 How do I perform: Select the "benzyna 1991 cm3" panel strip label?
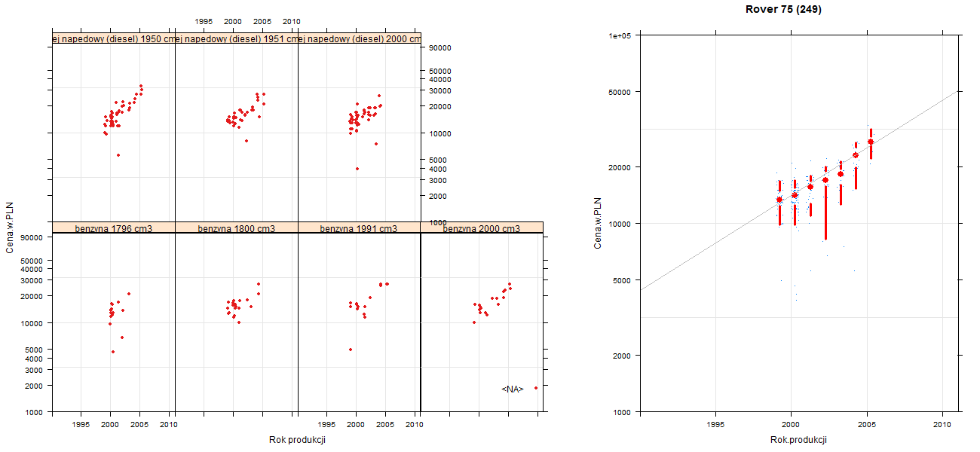(x=359, y=228)
